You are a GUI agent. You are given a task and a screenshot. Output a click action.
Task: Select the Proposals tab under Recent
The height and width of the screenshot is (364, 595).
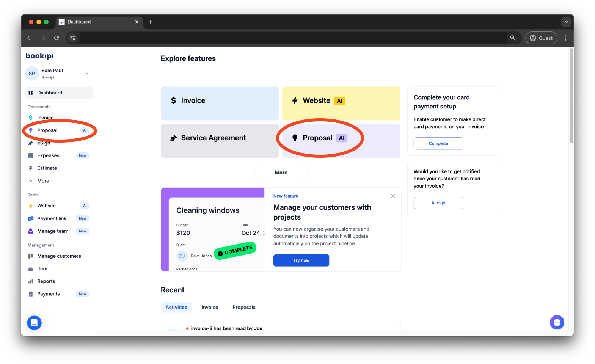pyautogui.click(x=244, y=307)
